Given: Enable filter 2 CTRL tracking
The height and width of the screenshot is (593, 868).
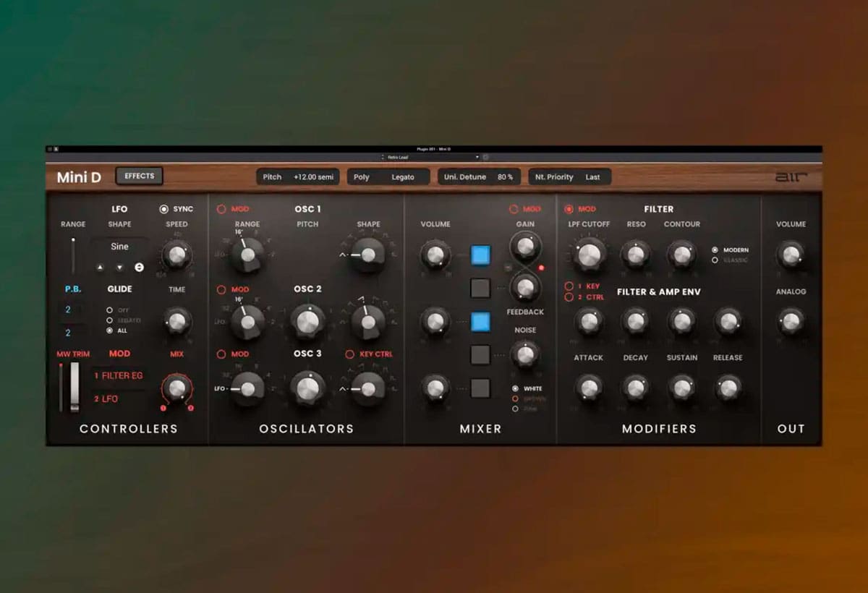Looking at the screenshot, I should coord(569,297).
